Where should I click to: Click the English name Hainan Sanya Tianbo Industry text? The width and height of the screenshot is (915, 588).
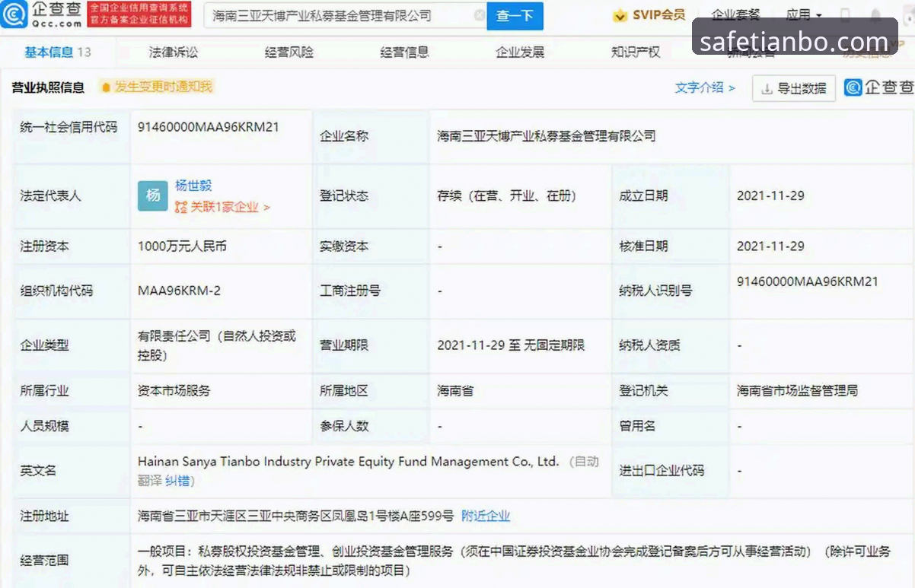pos(349,462)
